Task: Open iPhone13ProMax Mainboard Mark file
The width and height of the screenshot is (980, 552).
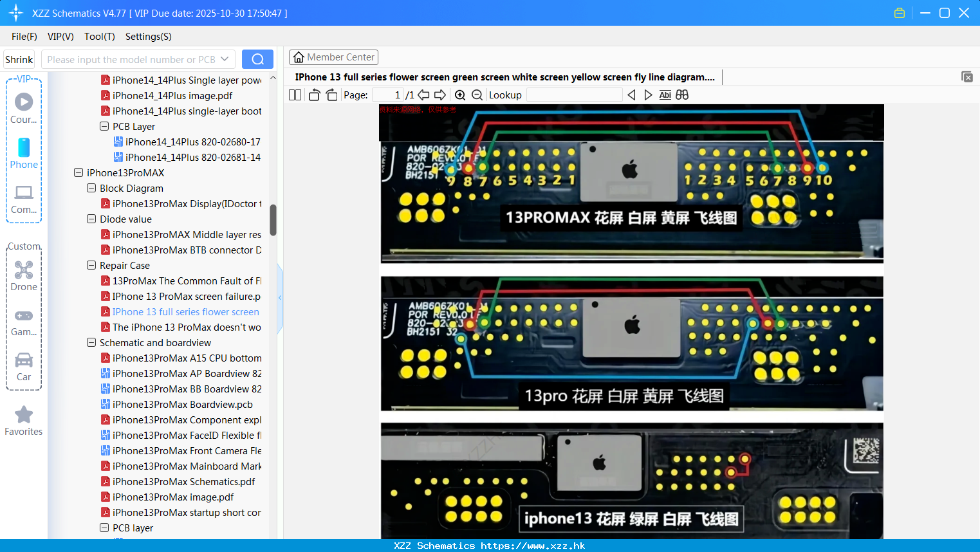Action: coord(181,466)
